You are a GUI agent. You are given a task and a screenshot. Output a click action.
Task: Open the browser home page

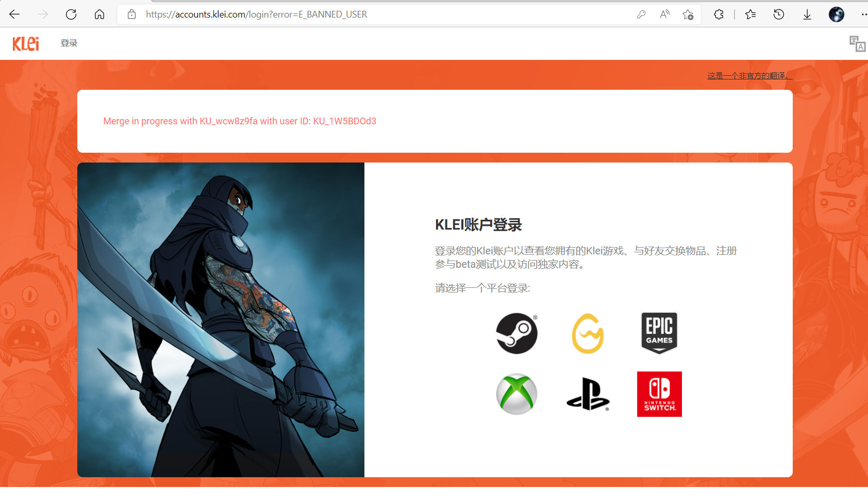[x=99, y=14]
